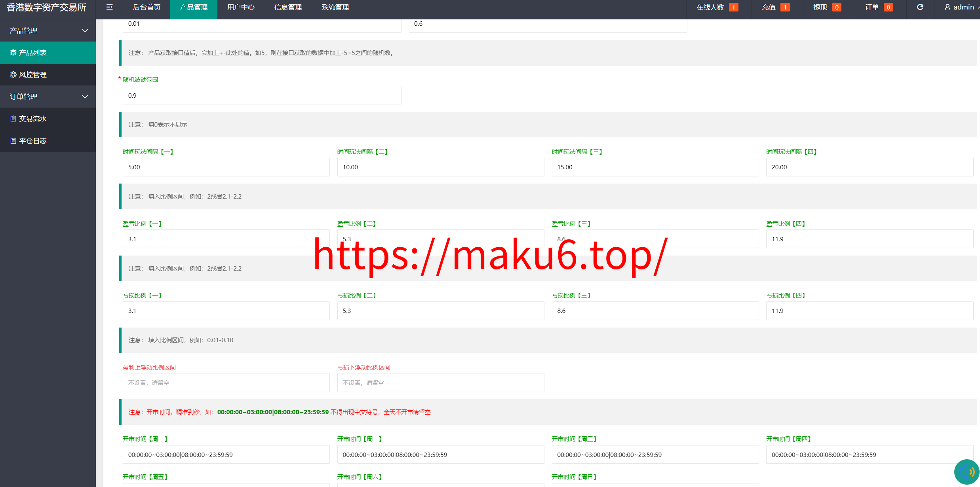Viewport: 980px width, 487px height.
Task: Edit 开市时间【周一】 field
Action: pos(226,455)
